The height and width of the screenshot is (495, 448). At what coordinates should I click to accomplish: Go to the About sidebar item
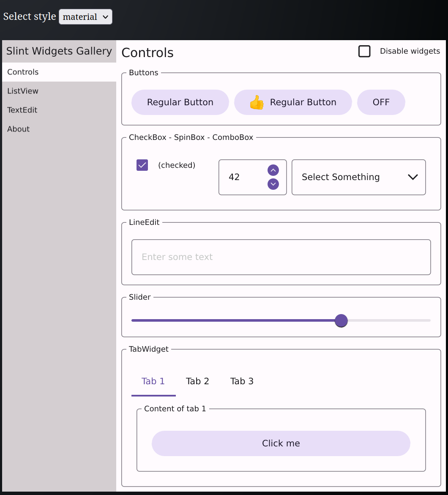[19, 129]
